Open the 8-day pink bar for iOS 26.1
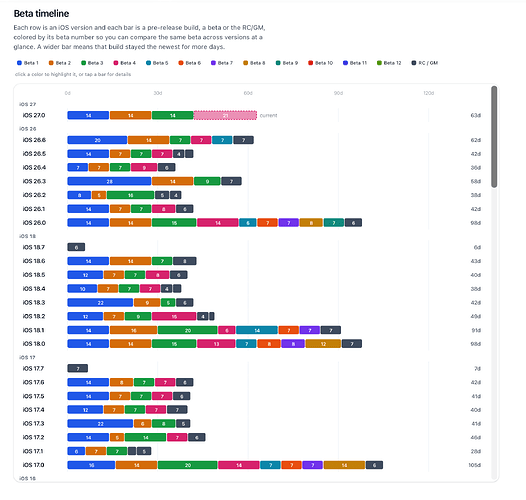The image size is (526, 500). click(163, 209)
